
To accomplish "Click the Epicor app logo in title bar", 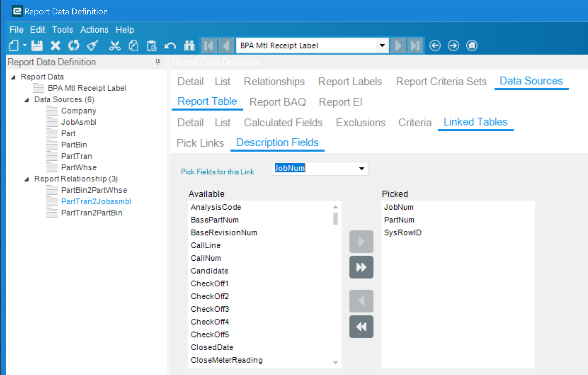I will (x=17, y=11).
